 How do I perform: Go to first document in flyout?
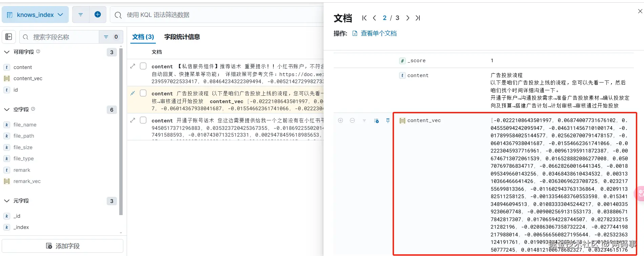click(x=364, y=18)
